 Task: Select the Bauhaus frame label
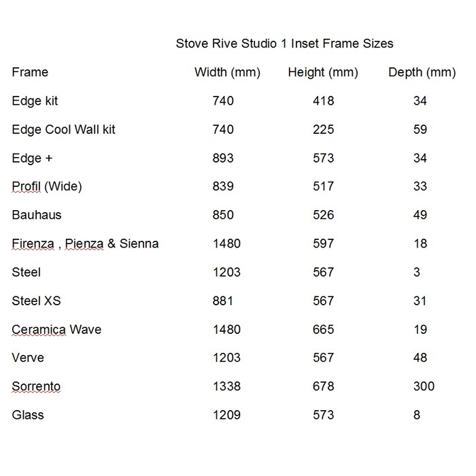(37, 215)
